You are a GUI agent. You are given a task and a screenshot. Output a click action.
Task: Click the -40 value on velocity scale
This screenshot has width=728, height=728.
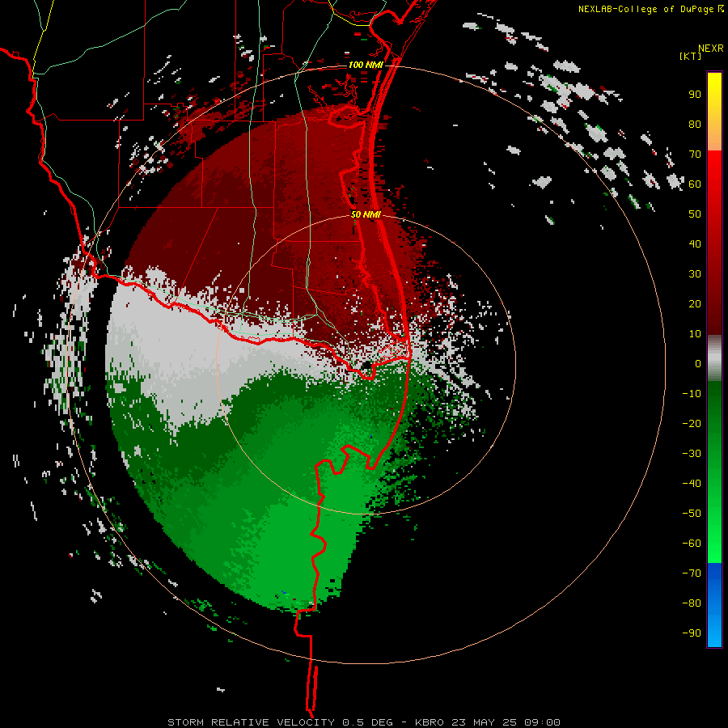[x=692, y=484]
